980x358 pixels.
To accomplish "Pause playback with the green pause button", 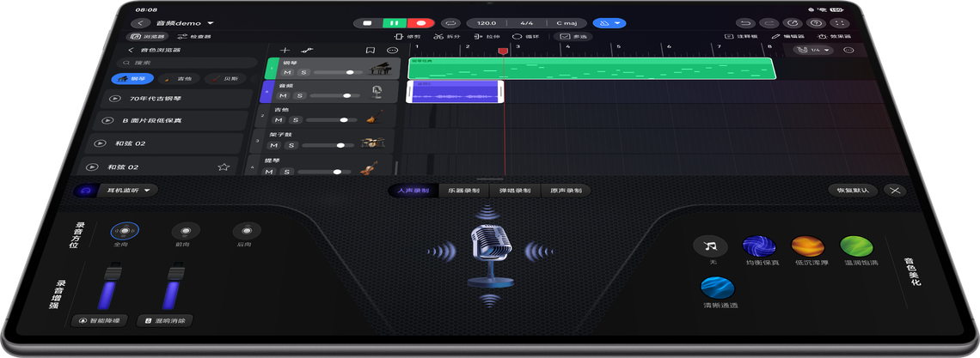I will pos(395,23).
